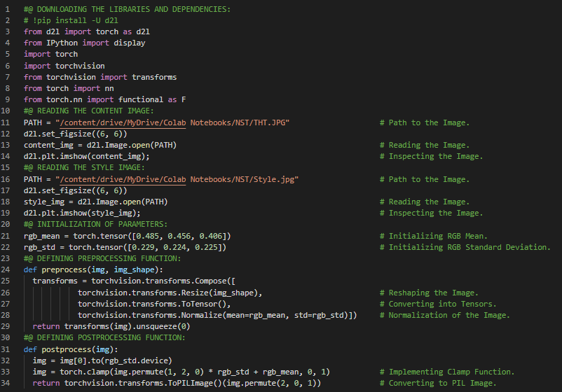
Task: Click line number 24 in the gutter
Action: [x=8, y=270]
